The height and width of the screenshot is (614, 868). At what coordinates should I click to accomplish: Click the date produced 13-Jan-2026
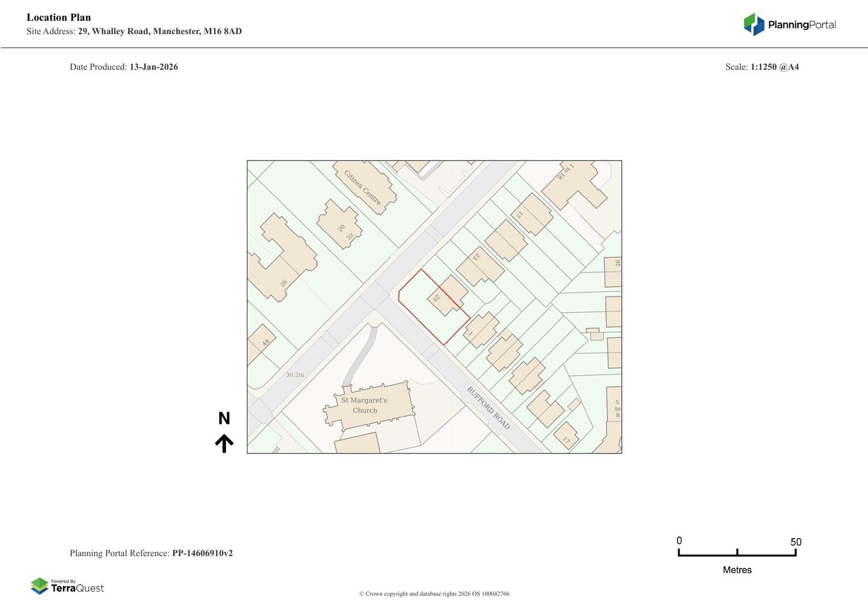coord(154,67)
